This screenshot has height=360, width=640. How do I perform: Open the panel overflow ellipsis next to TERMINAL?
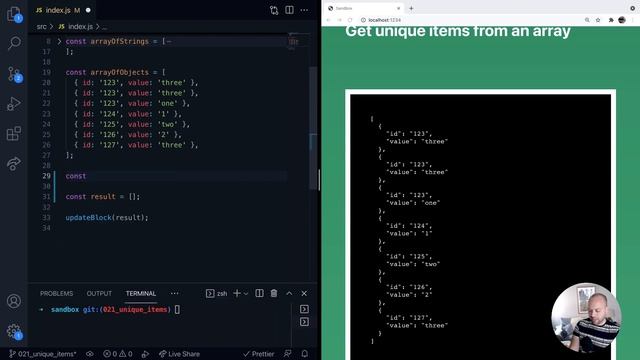click(x=175, y=293)
